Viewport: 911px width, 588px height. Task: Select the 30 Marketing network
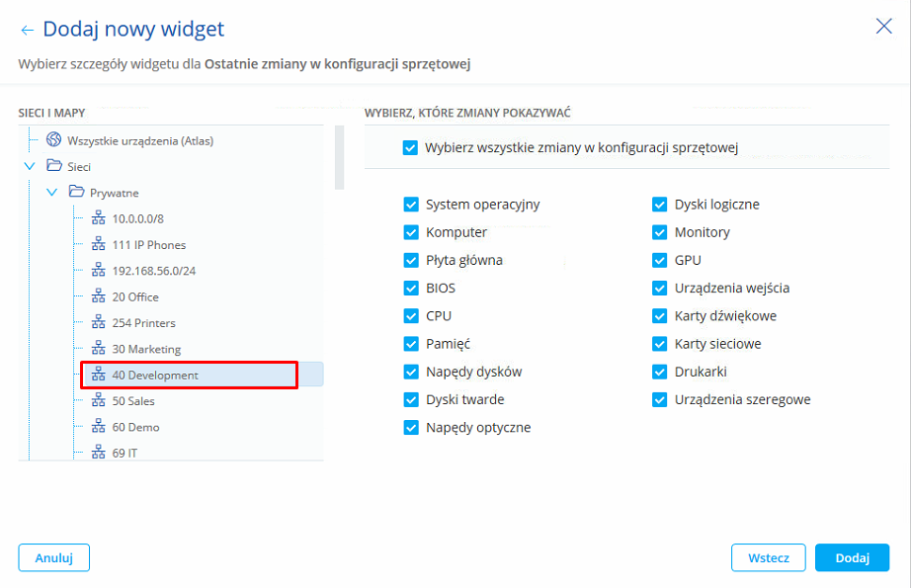[x=146, y=349]
